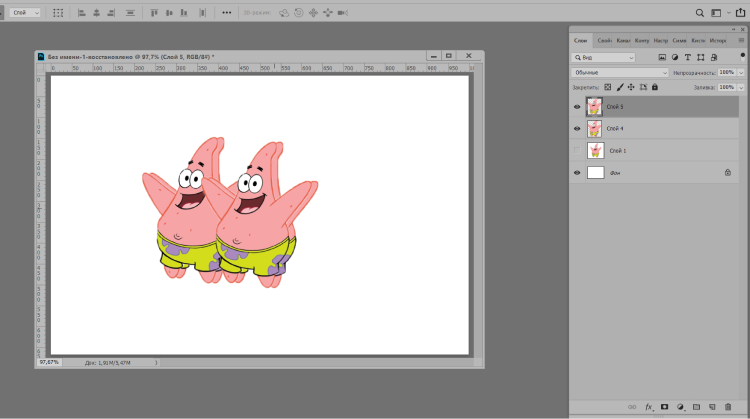
Task: Select 3D roll camera icon
Action: coord(298,13)
